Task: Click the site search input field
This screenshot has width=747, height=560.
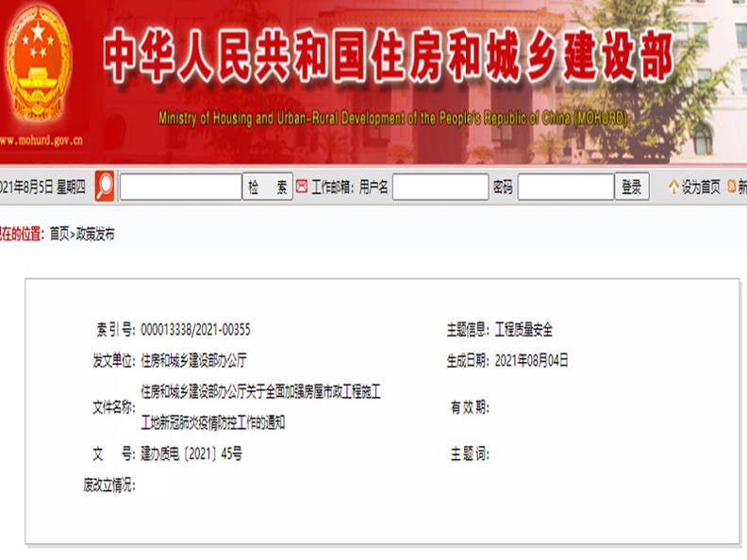Action: coord(181,187)
